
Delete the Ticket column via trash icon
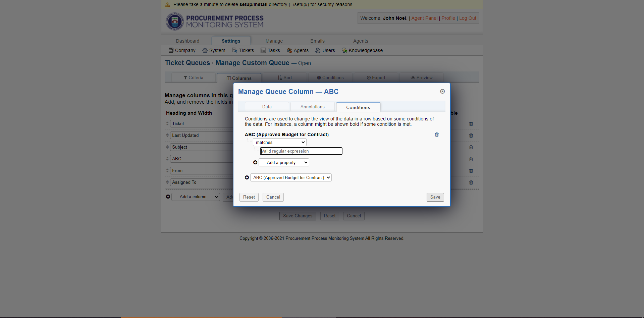pyautogui.click(x=471, y=124)
